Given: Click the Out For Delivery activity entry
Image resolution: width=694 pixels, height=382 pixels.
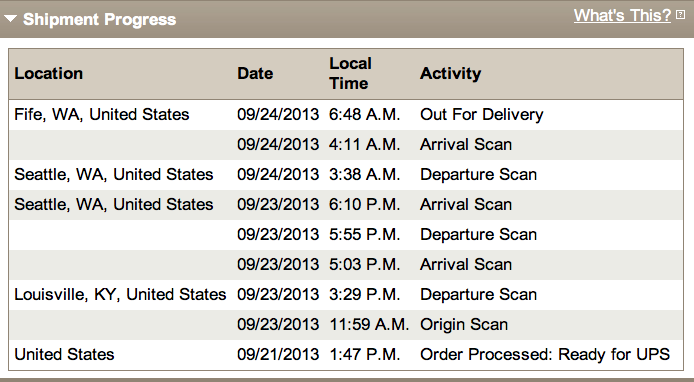Looking at the screenshot, I should click(482, 115).
